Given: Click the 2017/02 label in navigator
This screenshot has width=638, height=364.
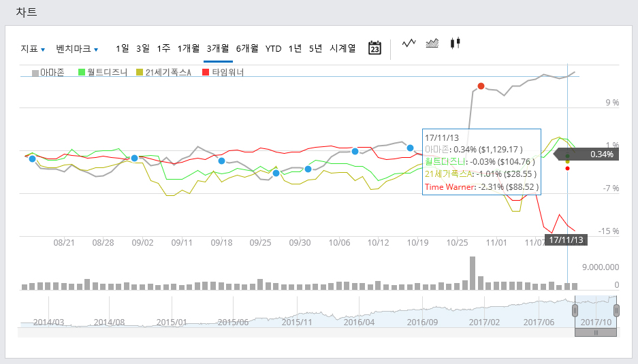Looking at the screenshot, I should coord(484,322).
